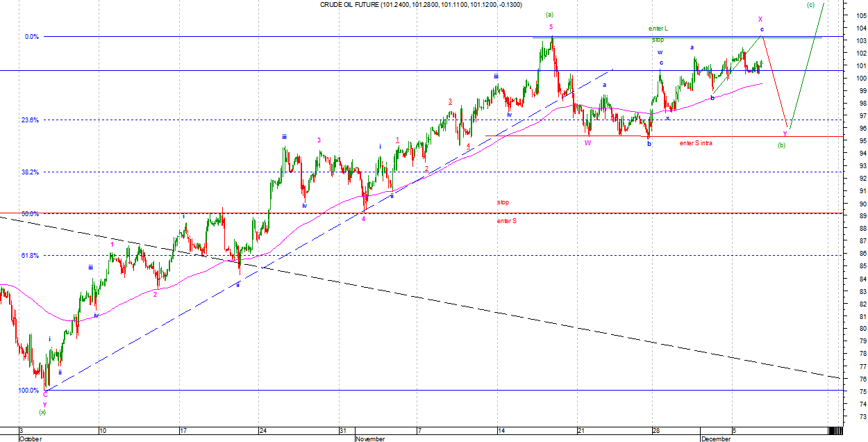Click the green (a) wave label
Image resolution: width=868 pixels, height=442 pixels.
pos(550,14)
